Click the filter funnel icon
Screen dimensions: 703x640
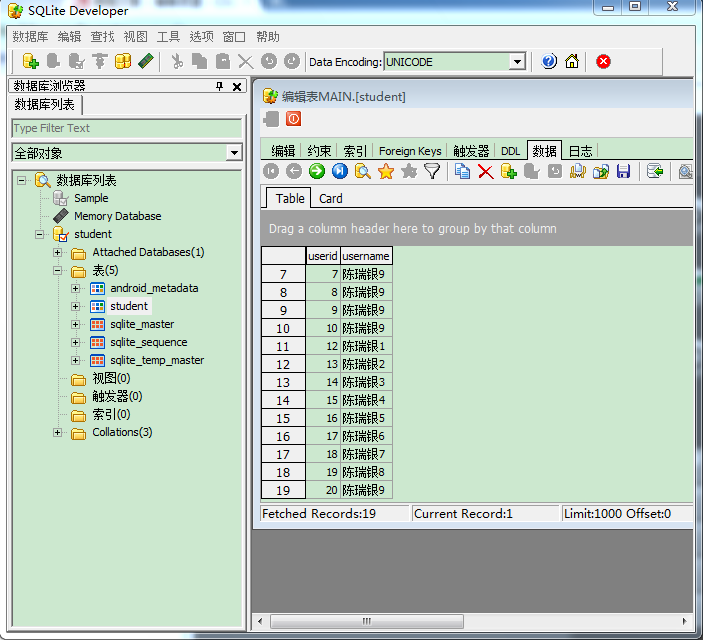pyautogui.click(x=432, y=171)
